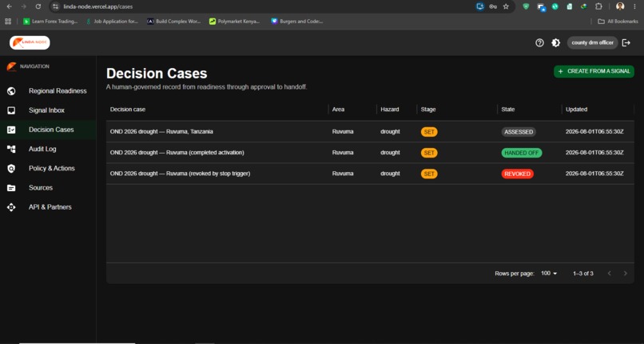Click the REVOKED state badge
Viewport: 644px width, 344px height.
point(518,174)
